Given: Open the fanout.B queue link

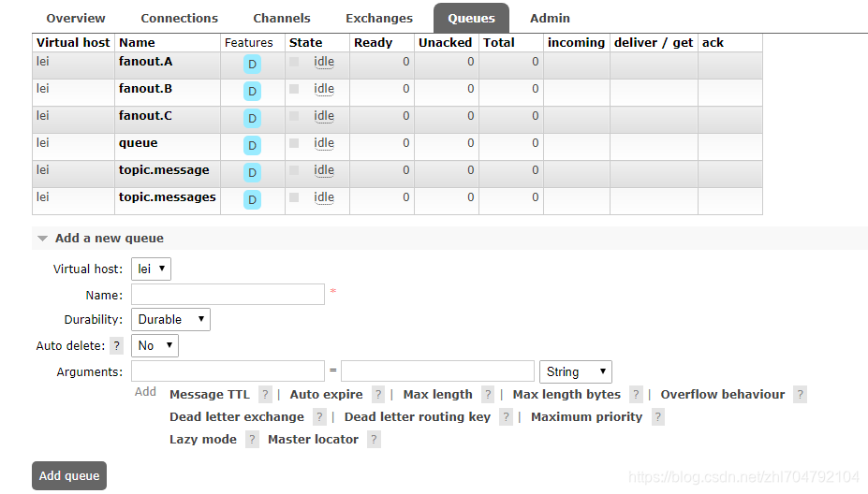Looking at the screenshot, I should click(145, 89).
